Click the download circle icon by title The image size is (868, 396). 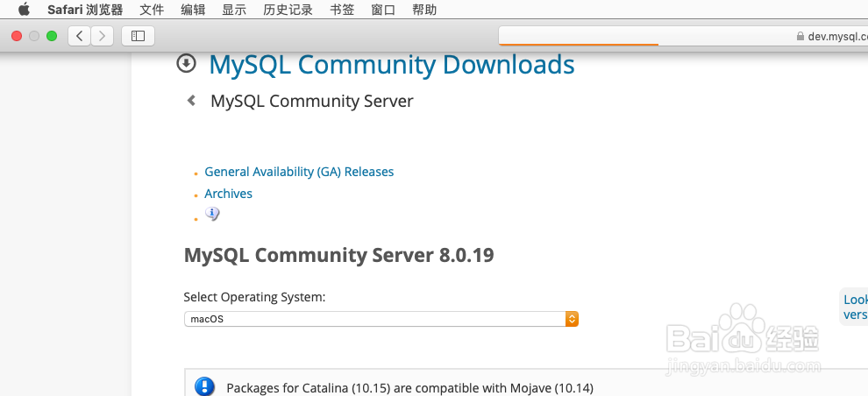coord(186,63)
